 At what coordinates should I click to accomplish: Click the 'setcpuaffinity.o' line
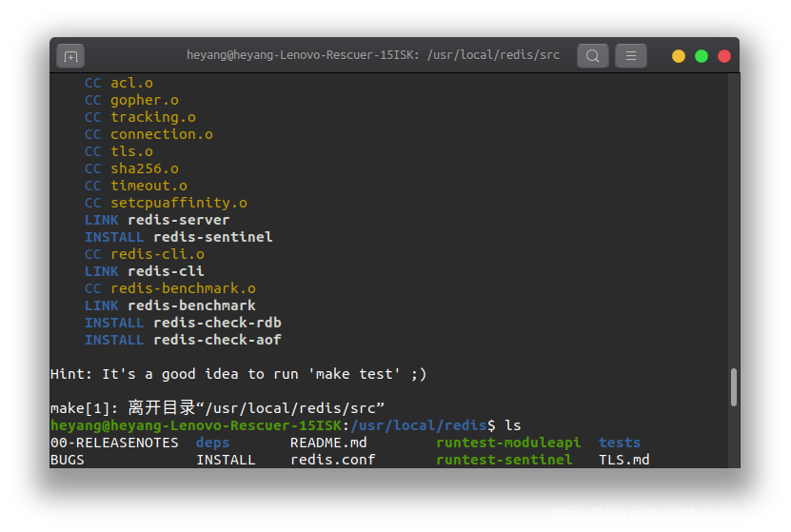tap(166, 203)
